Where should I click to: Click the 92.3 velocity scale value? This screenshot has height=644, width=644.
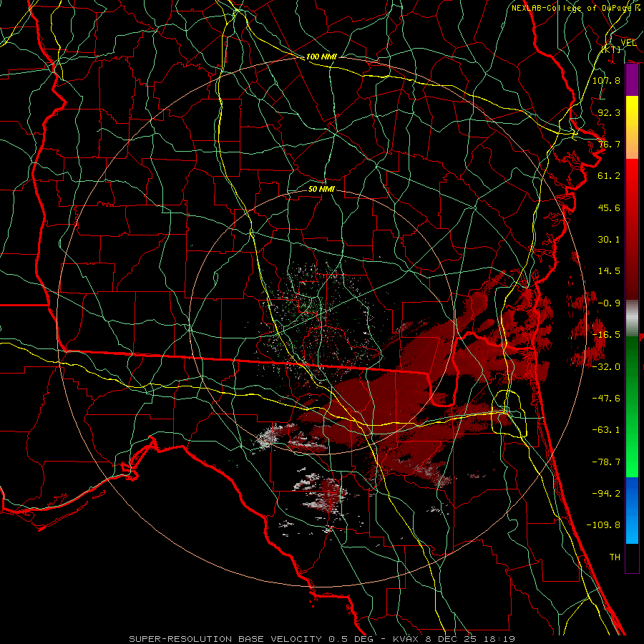[x=609, y=112]
